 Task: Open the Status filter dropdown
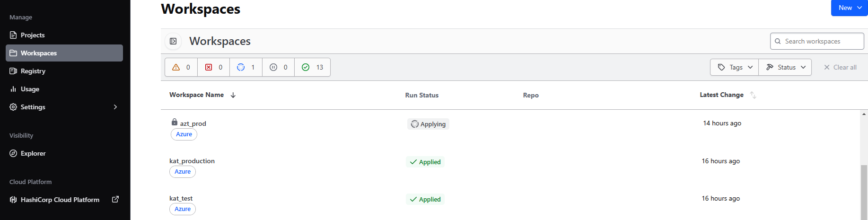[x=785, y=67]
